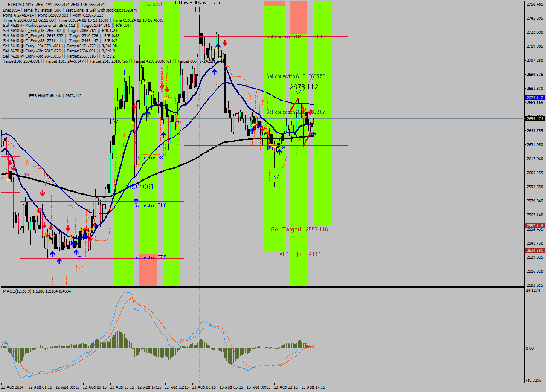
Task: Click the Sell Target1 2557.116 text
Action: tap(299, 229)
